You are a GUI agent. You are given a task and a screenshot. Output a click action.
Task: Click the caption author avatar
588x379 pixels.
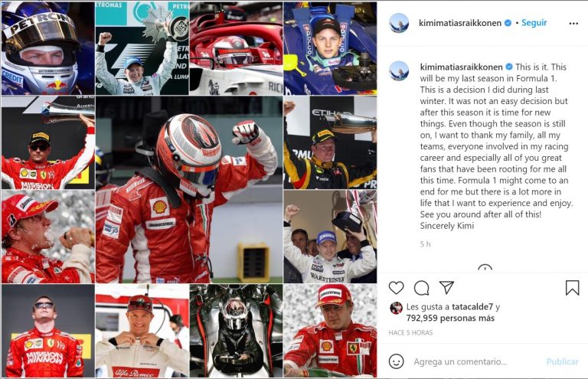pyautogui.click(x=399, y=71)
